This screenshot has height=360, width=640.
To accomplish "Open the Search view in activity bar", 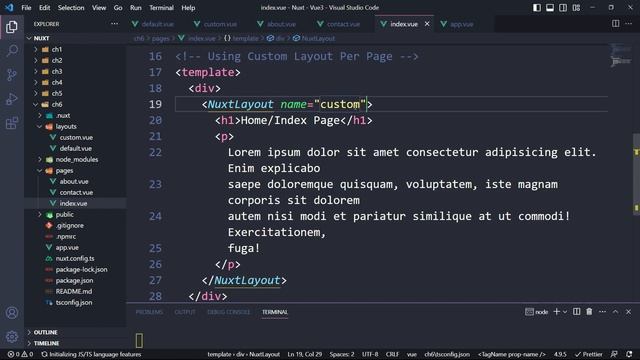I will click(x=12, y=51).
